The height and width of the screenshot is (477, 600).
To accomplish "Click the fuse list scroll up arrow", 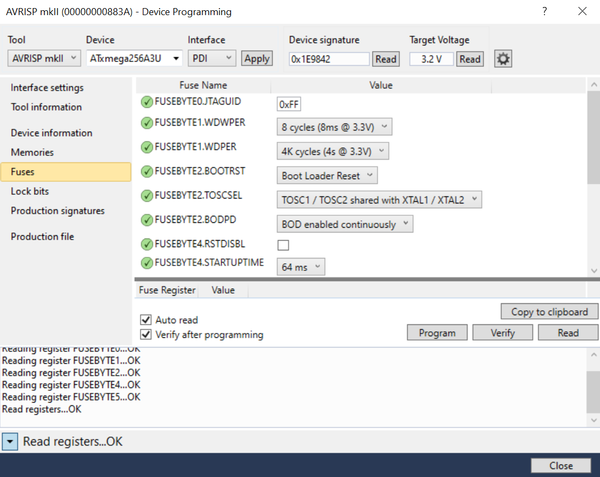I will 594,85.
